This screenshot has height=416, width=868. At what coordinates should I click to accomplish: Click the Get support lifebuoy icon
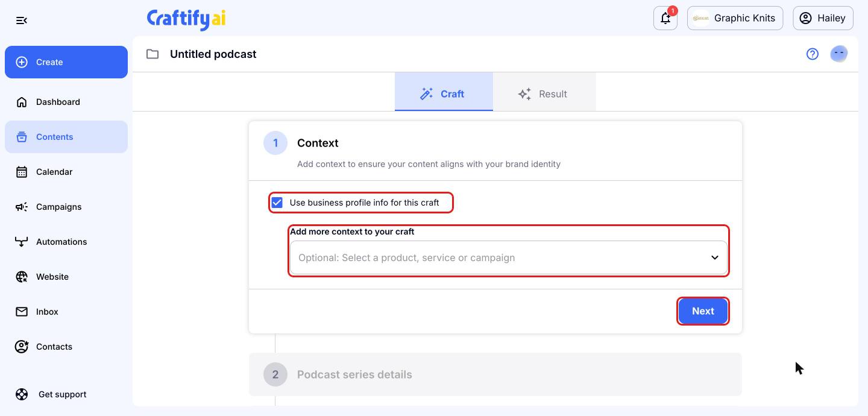click(22, 394)
